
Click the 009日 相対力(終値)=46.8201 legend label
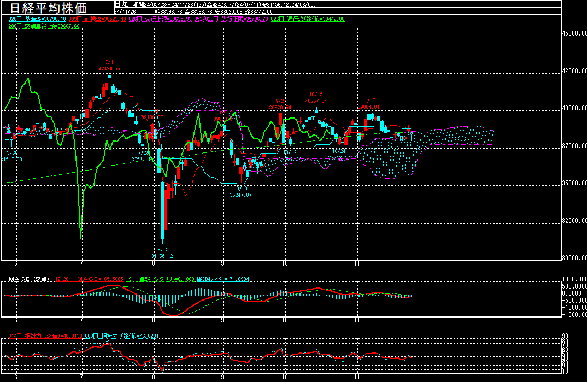click(x=122, y=336)
